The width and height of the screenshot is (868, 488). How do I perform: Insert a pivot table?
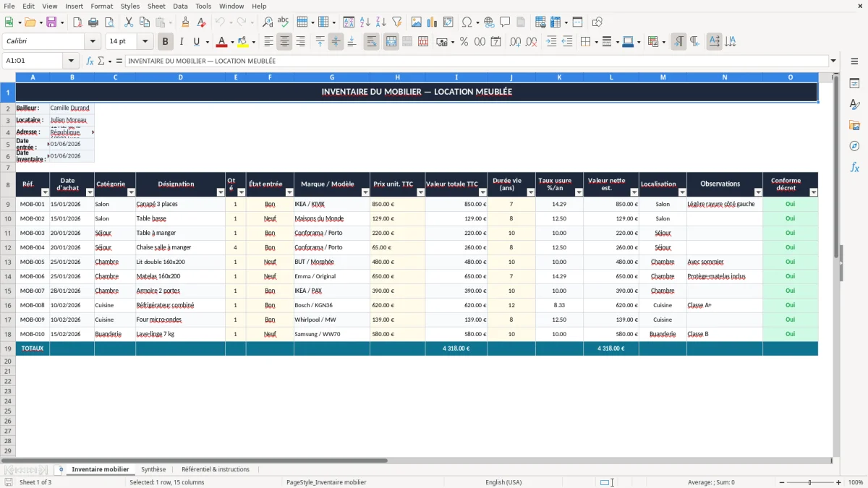448,22
